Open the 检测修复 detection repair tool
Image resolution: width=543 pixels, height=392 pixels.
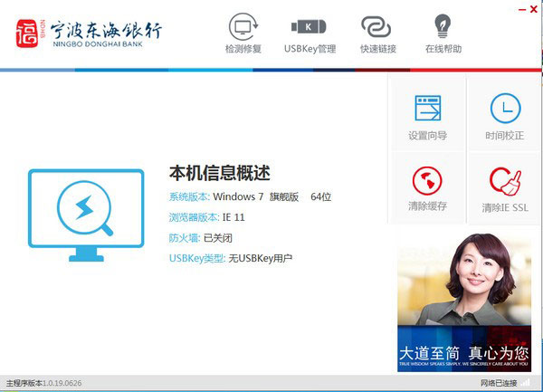click(x=242, y=33)
